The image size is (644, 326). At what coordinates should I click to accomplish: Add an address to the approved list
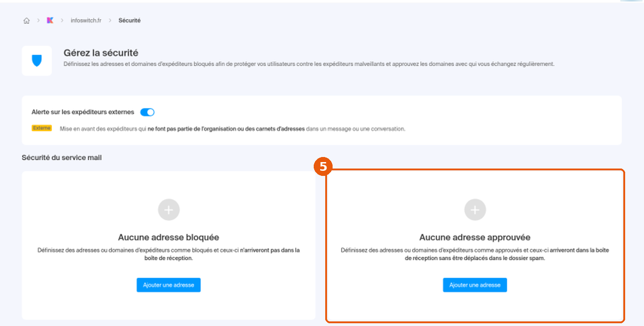[x=475, y=285]
